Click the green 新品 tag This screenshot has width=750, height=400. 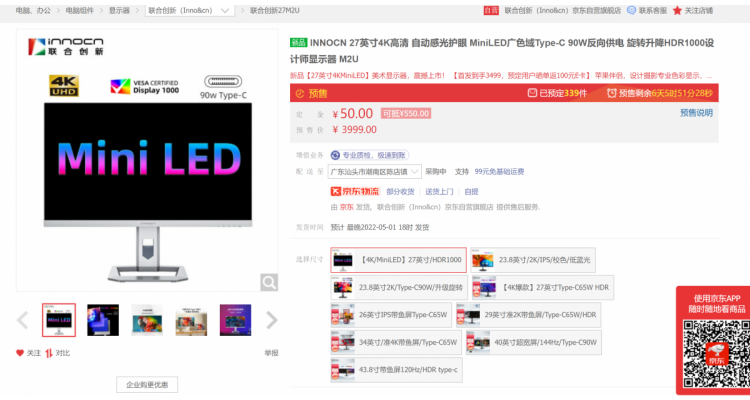[x=298, y=43]
